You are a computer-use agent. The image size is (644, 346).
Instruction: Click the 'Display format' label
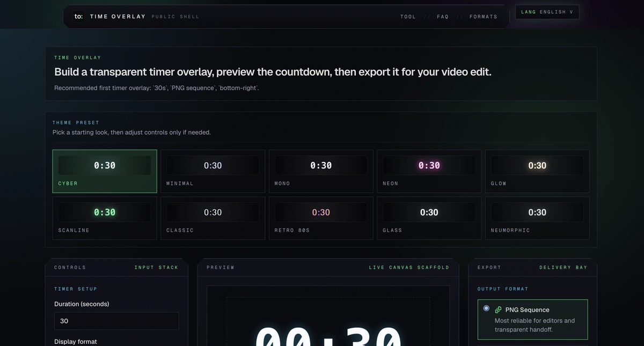tap(76, 342)
